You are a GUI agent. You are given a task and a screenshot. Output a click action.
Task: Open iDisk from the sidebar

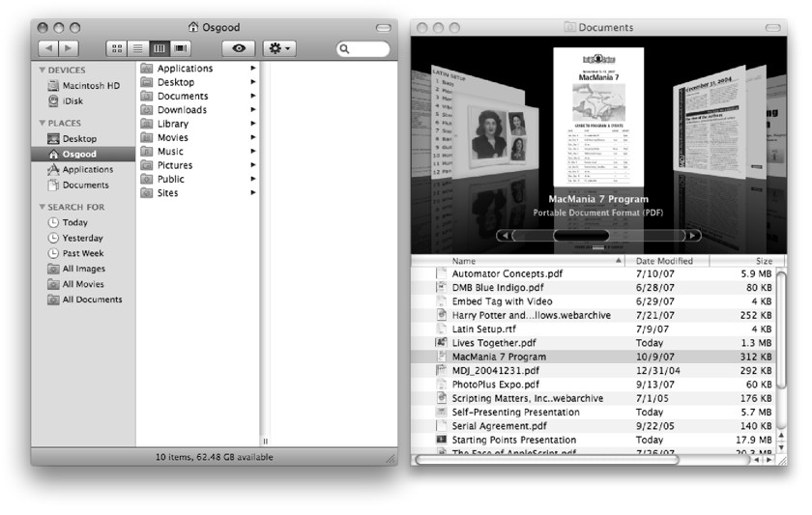coord(75,100)
